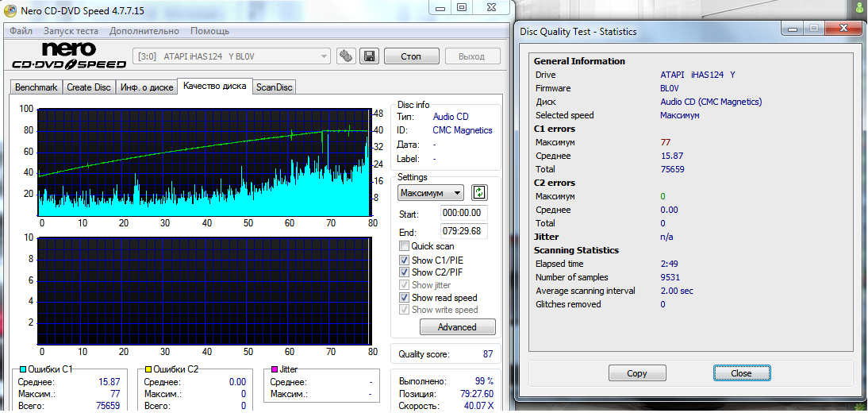
Task: Toggle the Show C1/PIE checkbox
Action: coord(405,260)
